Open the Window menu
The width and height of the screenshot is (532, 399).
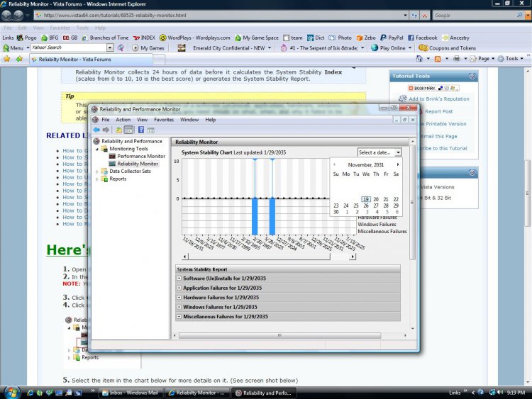tap(189, 120)
